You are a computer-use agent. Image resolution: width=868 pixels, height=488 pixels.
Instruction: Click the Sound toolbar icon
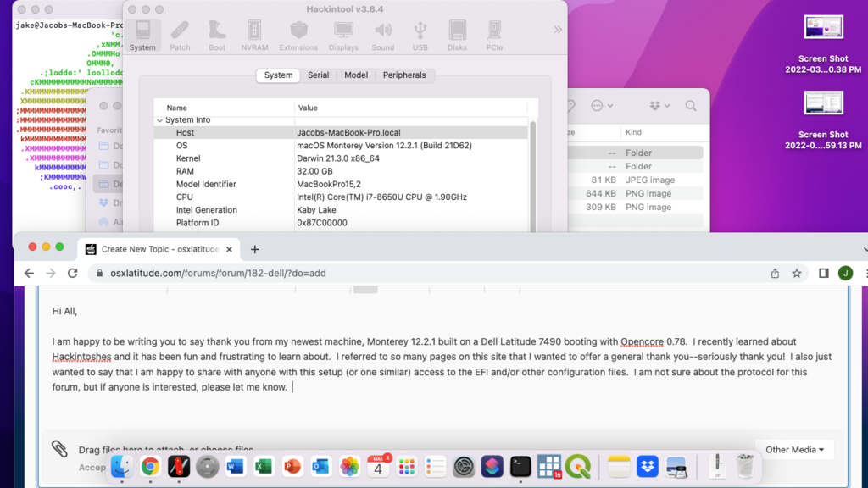383,36
